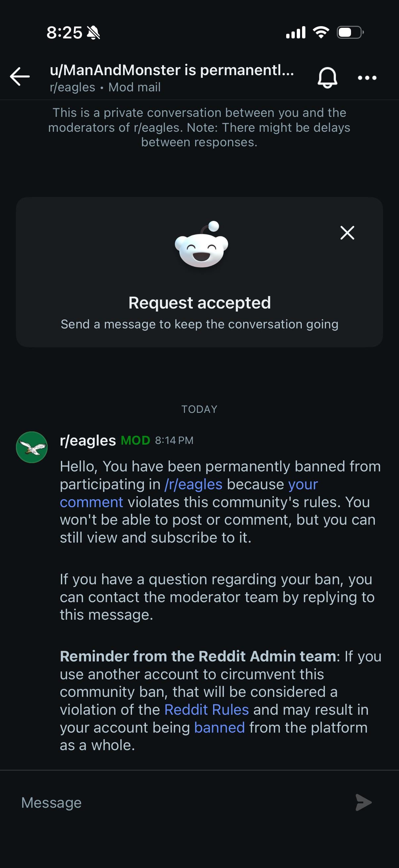This screenshot has width=399, height=868.
Task: Tap the battery indicator icon
Action: (350, 32)
